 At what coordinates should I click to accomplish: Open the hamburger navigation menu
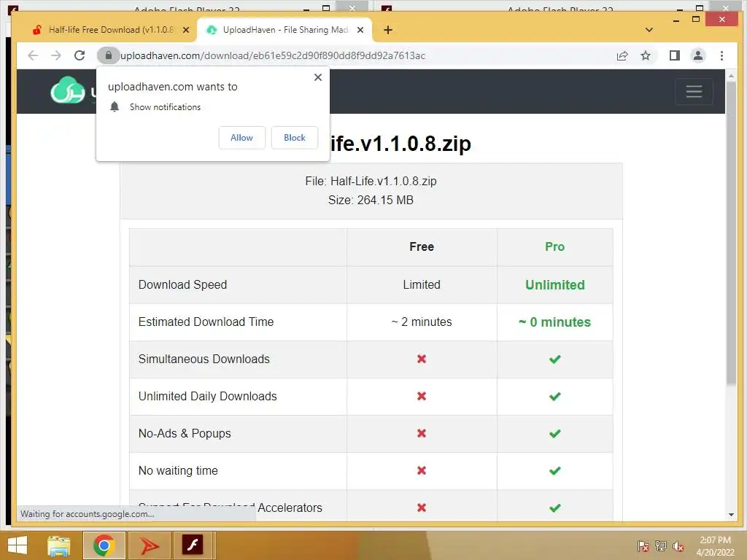(x=694, y=91)
